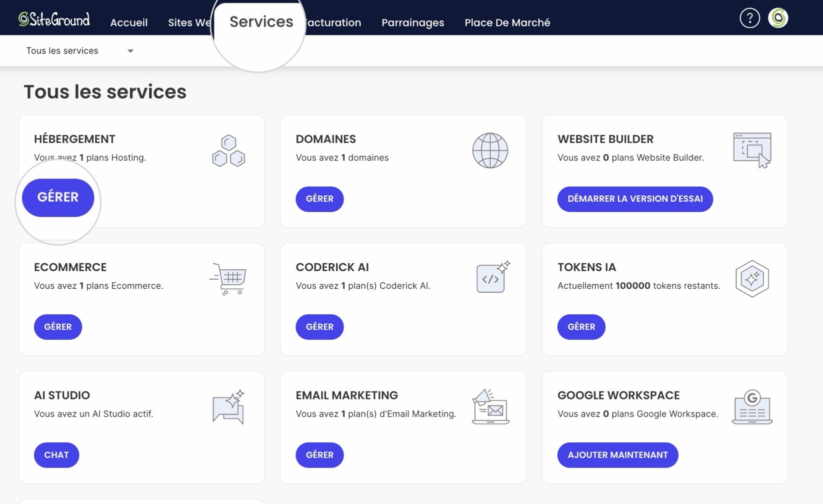Click the Ecommerce shopping cart icon

(228, 279)
